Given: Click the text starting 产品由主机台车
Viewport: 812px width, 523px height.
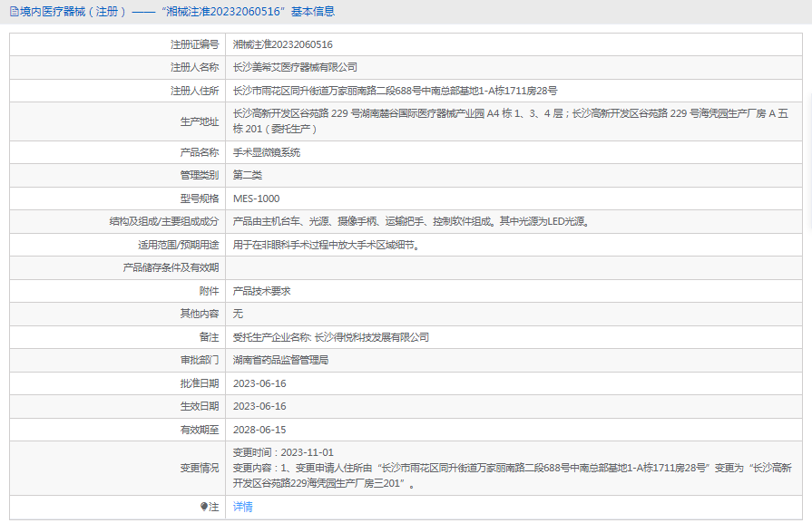Looking at the screenshot, I should tap(411, 221).
